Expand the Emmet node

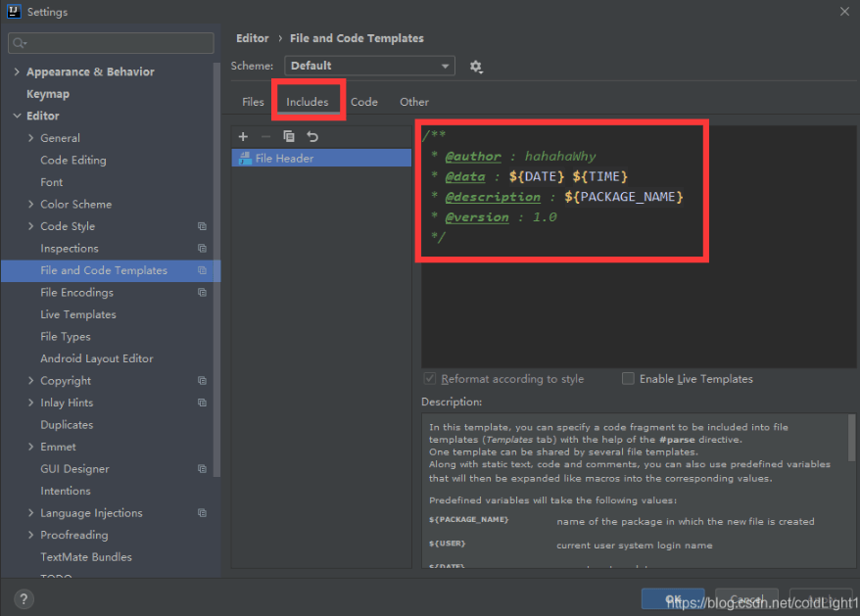pos(30,447)
